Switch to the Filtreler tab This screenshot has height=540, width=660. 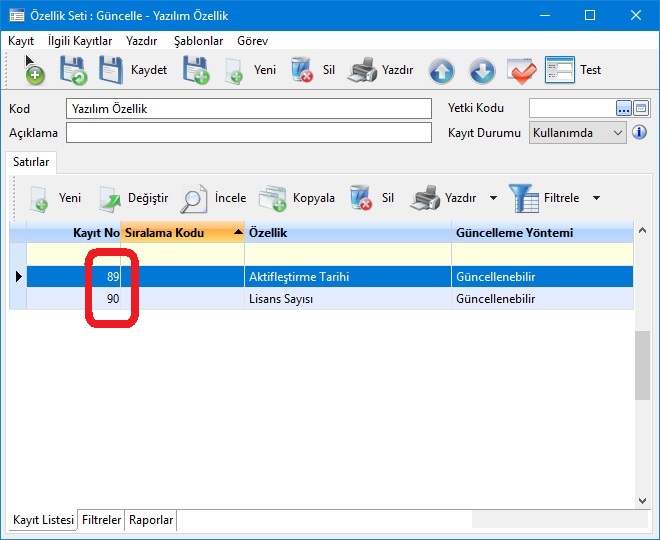click(101, 520)
